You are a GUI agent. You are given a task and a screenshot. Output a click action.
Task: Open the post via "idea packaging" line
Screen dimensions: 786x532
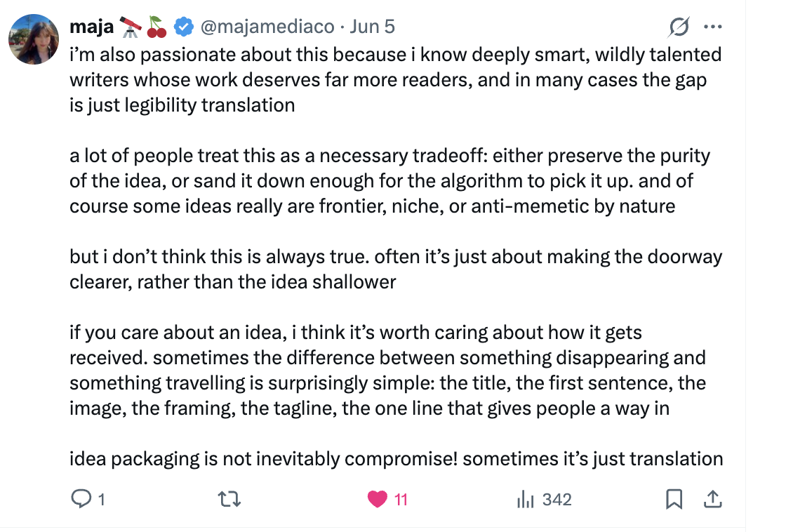click(x=396, y=459)
